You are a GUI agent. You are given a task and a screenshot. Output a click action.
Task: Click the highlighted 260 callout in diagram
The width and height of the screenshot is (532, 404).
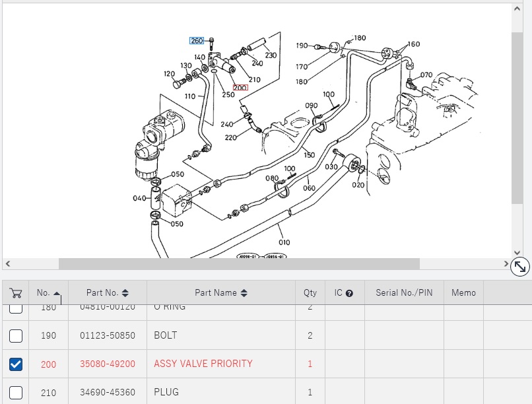pyautogui.click(x=197, y=41)
